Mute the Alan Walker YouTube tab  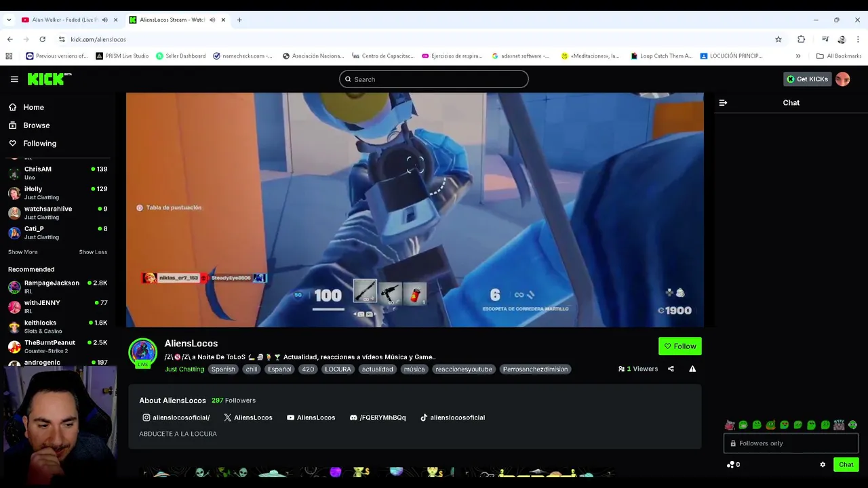coord(104,20)
